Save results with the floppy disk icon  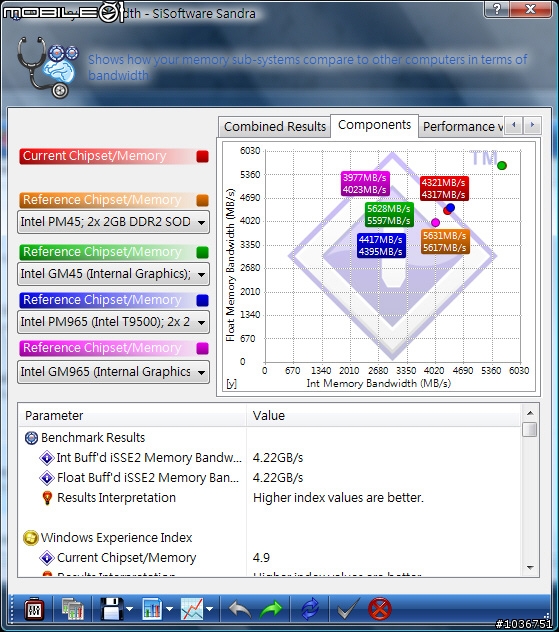click(x=112, y=609)
